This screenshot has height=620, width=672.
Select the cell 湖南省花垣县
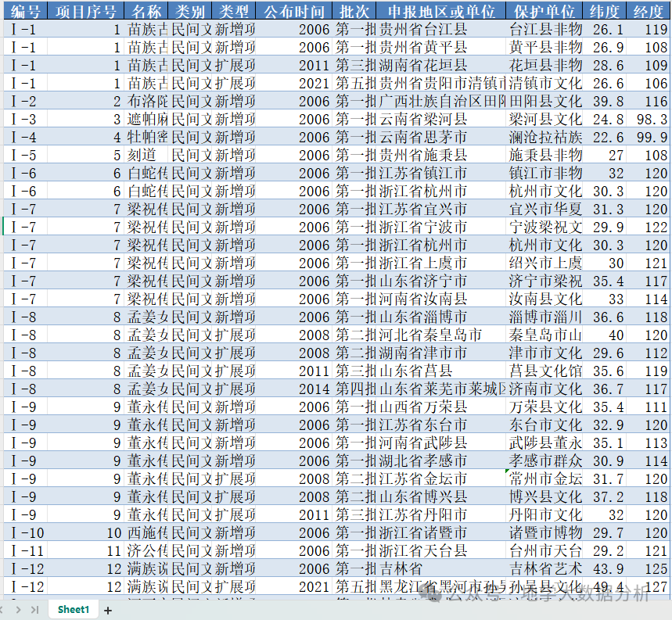click(441, 65)
